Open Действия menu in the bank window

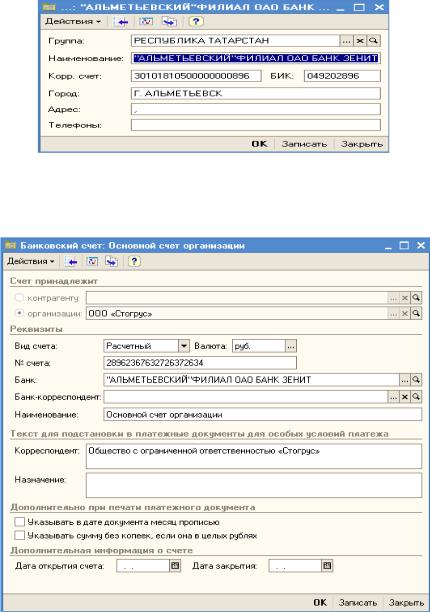pos(73,21)
